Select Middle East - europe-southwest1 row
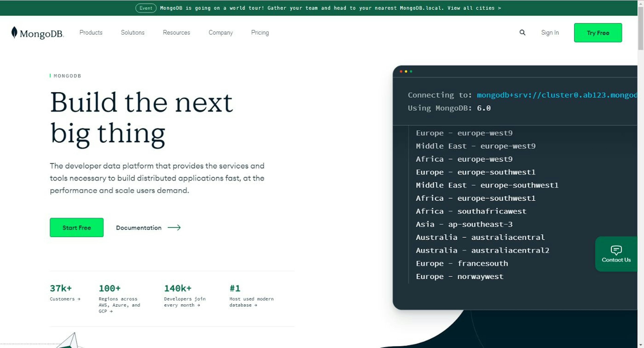The image size is (644, 348). [487, 185]
